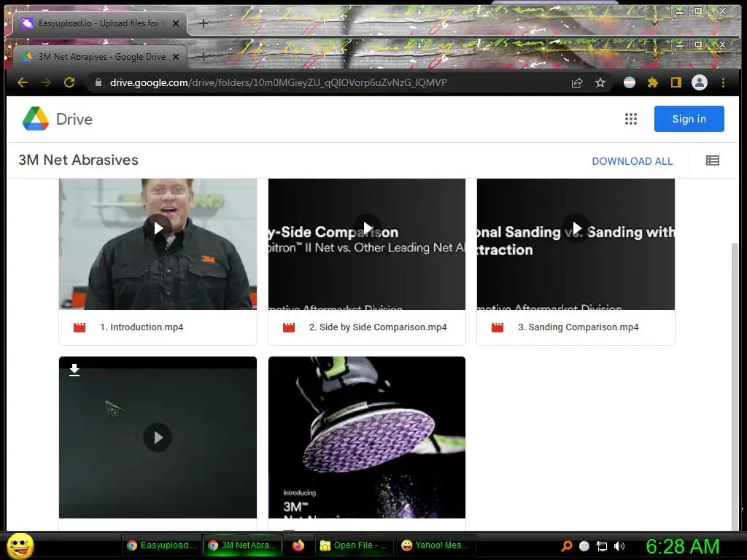
Task: Open the Chrome three-dot menu
Action: click(723, 83)
